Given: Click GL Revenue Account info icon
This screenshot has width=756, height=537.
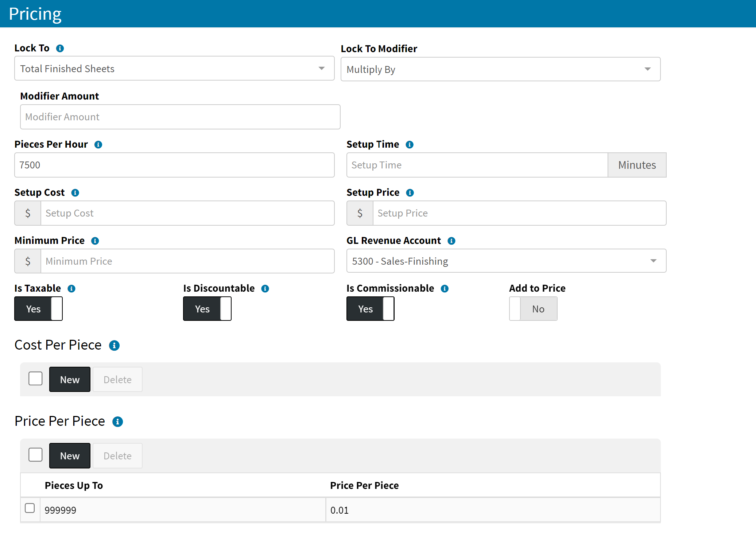Looking at the screenshot, I should tap(451, 241).
